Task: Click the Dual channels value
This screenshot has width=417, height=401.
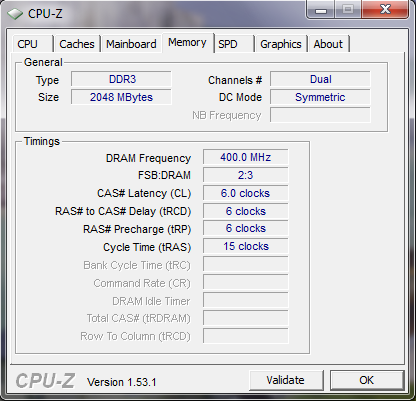Action: 320,79
